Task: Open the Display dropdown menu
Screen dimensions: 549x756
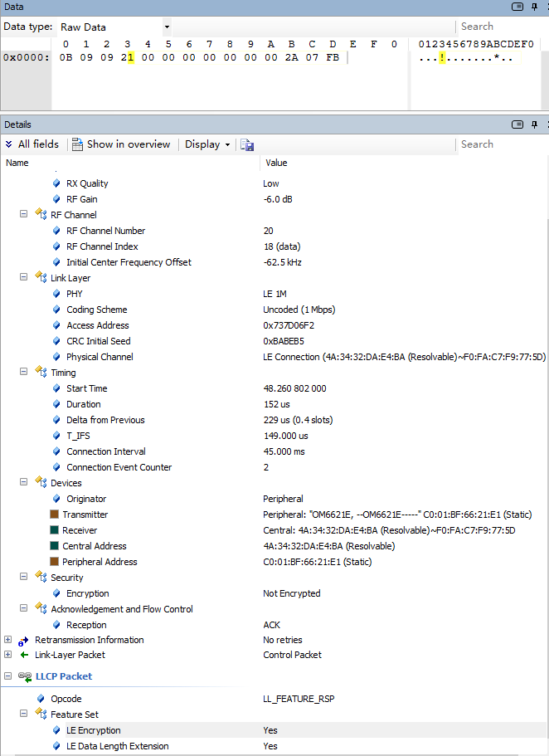Action: pyautogui.click(x=207, y=144)
